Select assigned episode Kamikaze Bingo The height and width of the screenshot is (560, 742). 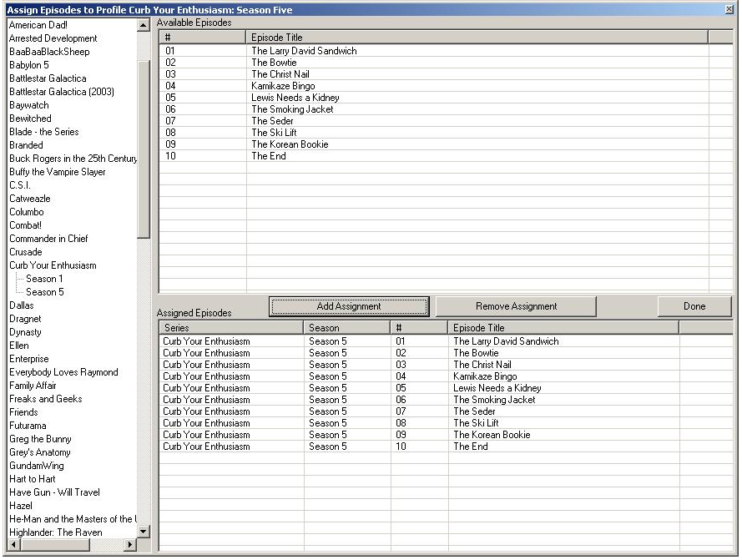click(445, 376)
